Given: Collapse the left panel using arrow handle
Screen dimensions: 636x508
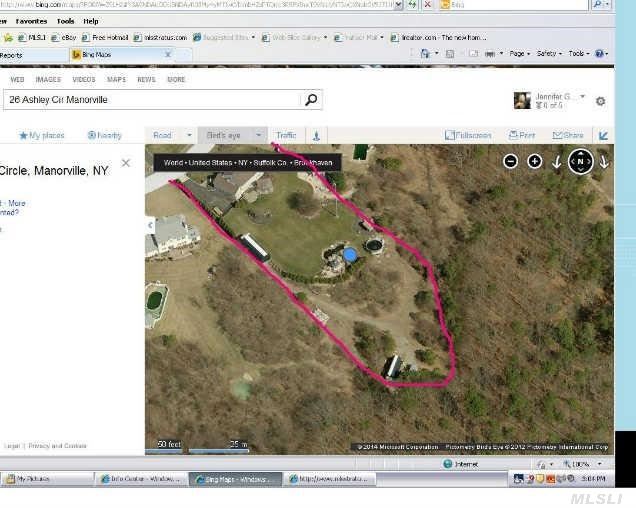Looking at the screenshot, I should (x=603, y=135).
